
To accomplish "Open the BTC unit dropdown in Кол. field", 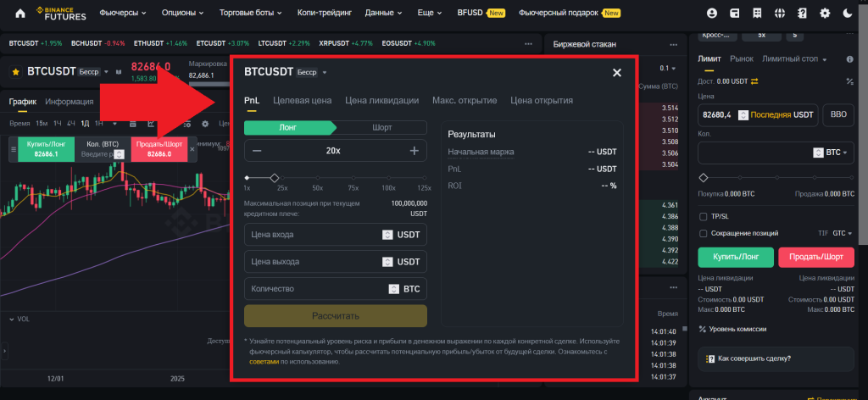I will 837,153.
